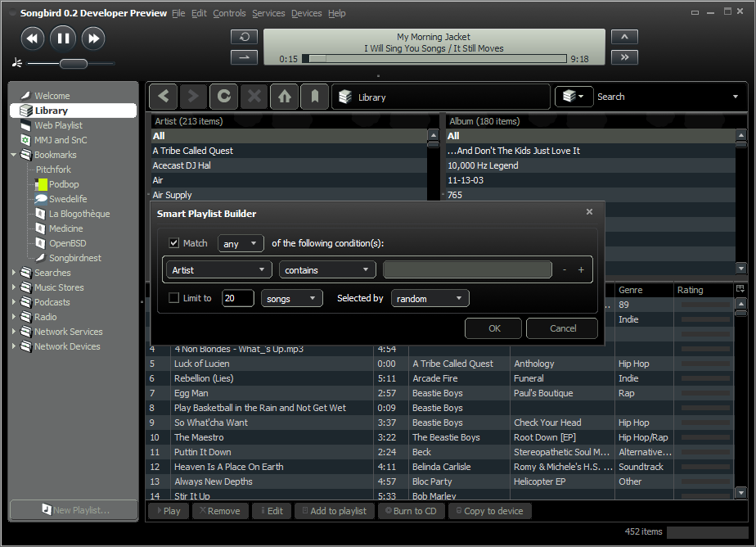Open the 'any' match dropdown
Image resolution: width=756 pixels, height=547 pixels.
coord(241,243)
